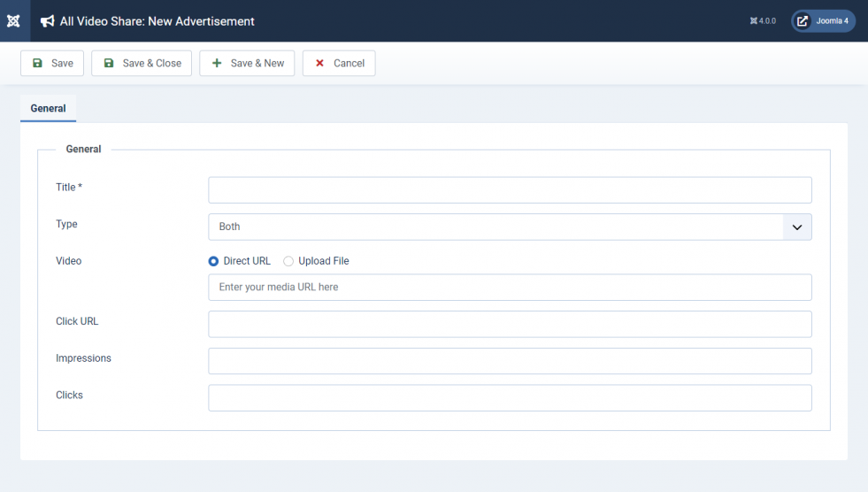This screenshot has width=868, height=492.
Task: Click the Save & Close disk icon
Action: pos(109,63)
